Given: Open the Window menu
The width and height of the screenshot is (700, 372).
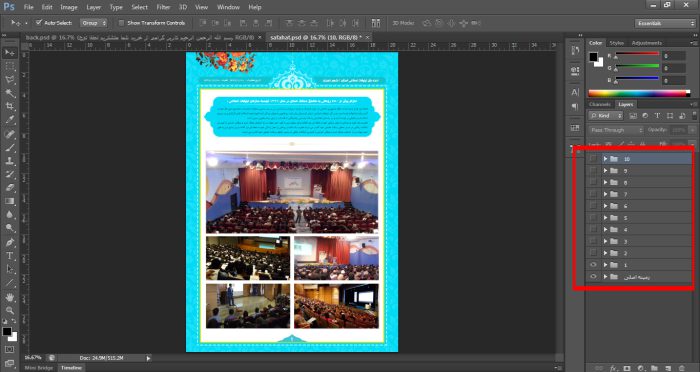Looking at the screenshot, I should [x=228, y=7].
